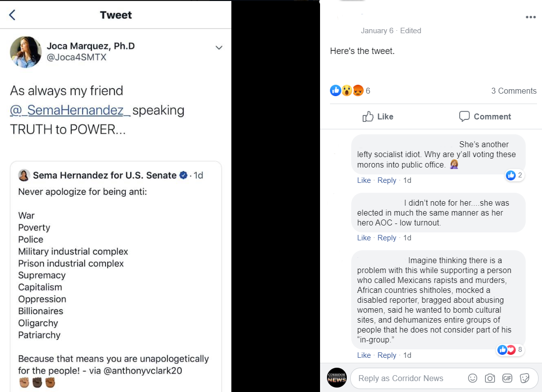Open the tweet options chevron menu

tap(219, 48)
